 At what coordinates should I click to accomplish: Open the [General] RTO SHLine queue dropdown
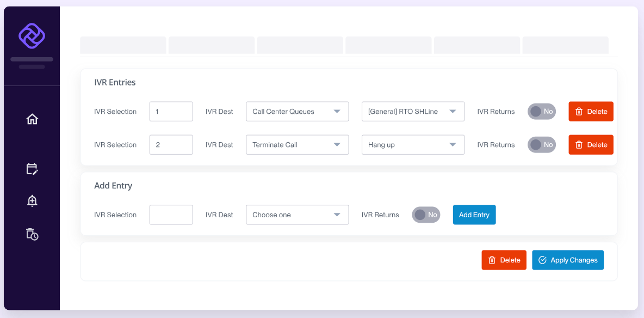pyautogui.click(x=413, y=111)
